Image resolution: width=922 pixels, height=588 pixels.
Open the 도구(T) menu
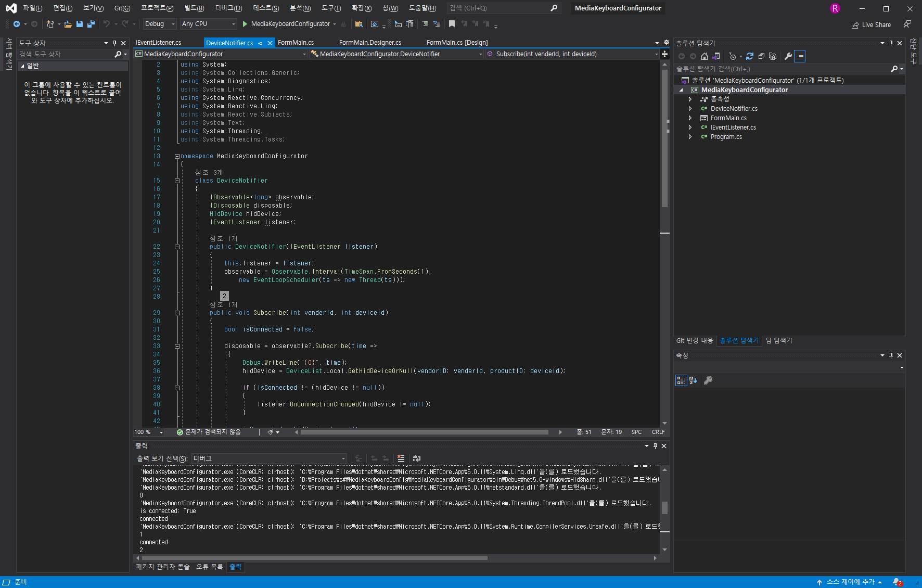click(331, 8)
